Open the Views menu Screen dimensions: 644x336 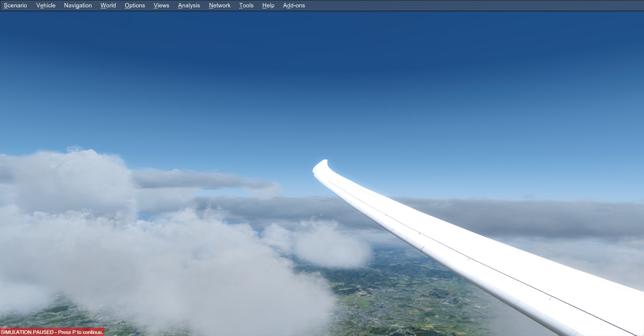[x=161, y=5]
